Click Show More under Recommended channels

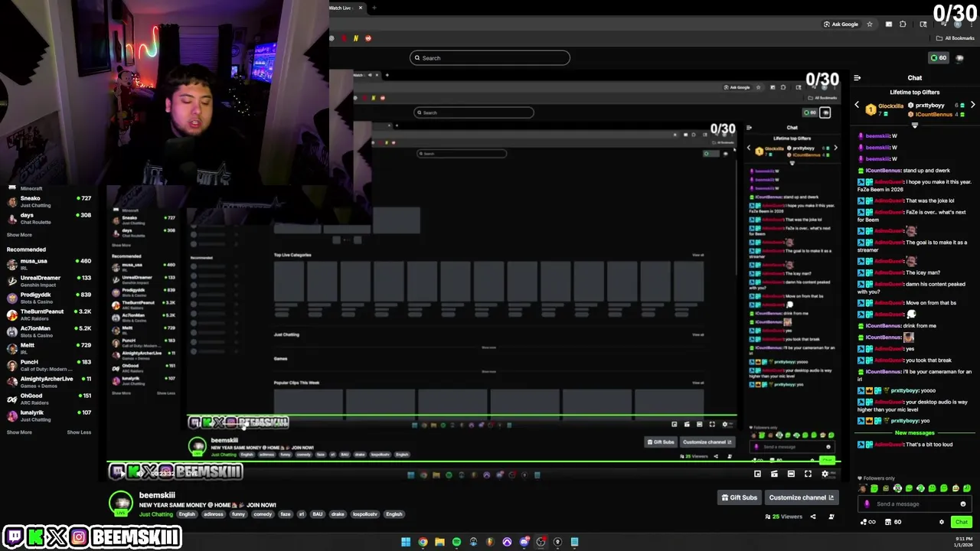point(19,432)
